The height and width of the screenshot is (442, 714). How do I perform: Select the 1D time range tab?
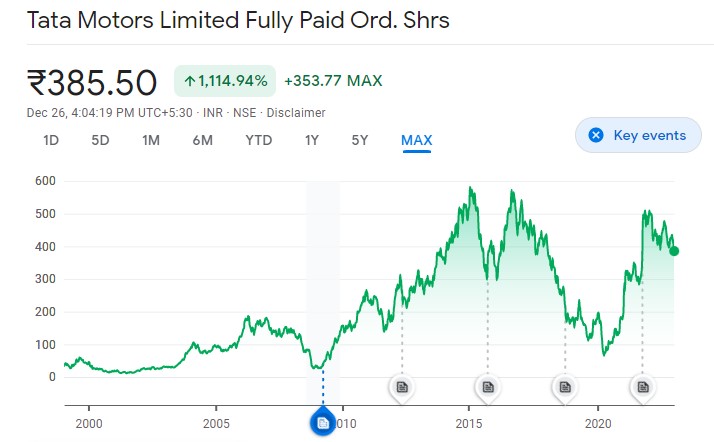click(51, 140)
